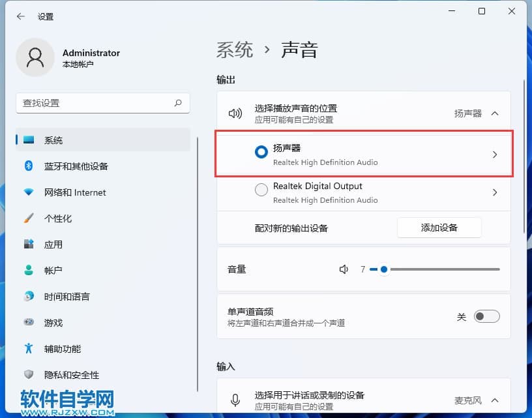Click the Network and Internet wifi icon
This screenshot has height=418, width=532.
[x=29, y=192]
